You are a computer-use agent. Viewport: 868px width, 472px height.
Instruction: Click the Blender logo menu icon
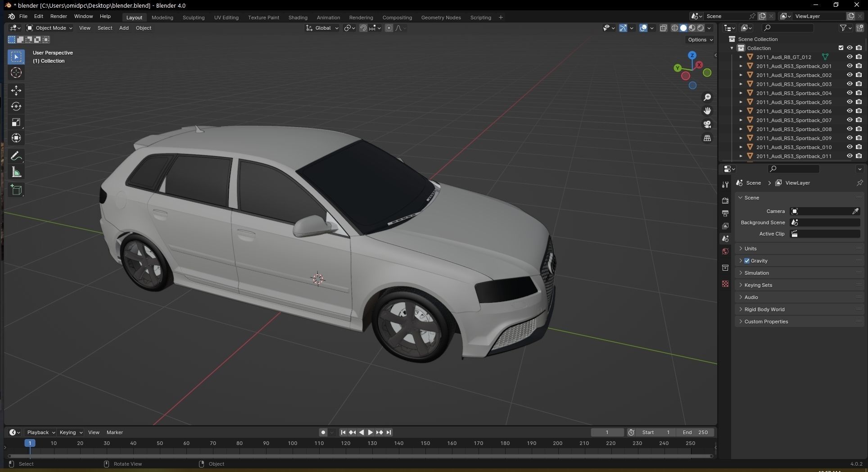pos(11,16)
